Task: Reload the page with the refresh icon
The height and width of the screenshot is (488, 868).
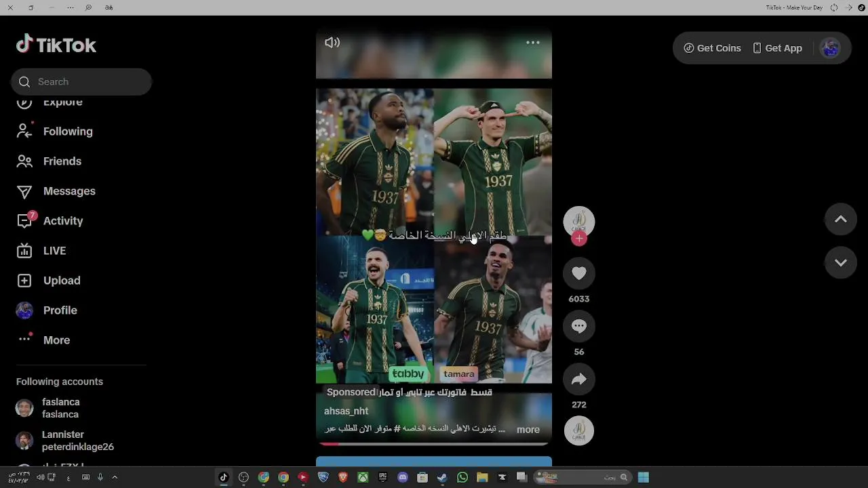Action: (834, 7)
